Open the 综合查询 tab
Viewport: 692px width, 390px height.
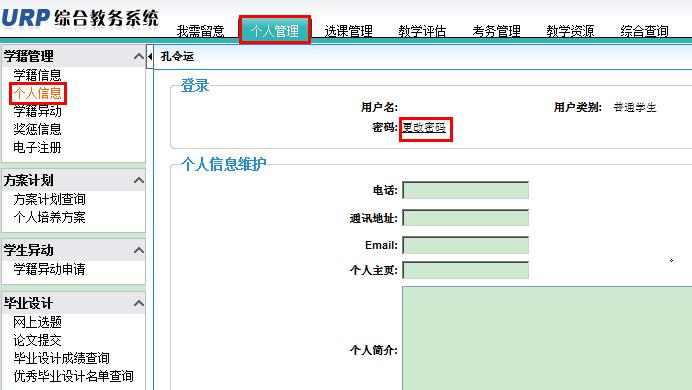(644, 31)
